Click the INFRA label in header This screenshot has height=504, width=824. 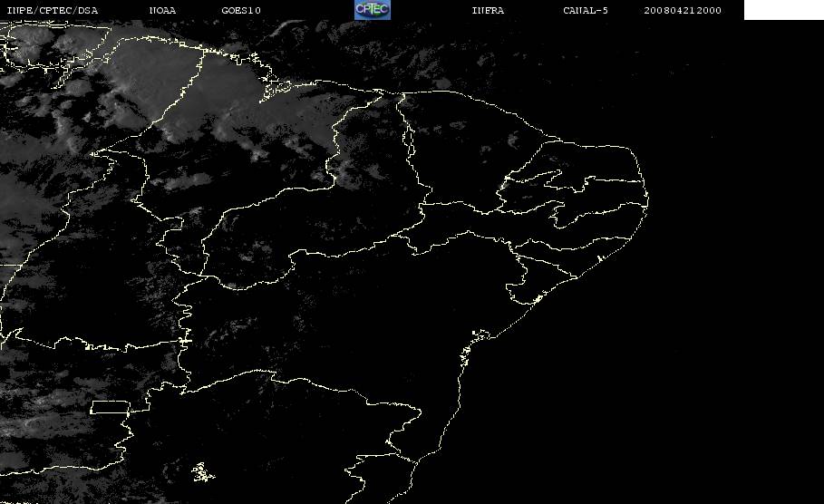tap(488, 11)
